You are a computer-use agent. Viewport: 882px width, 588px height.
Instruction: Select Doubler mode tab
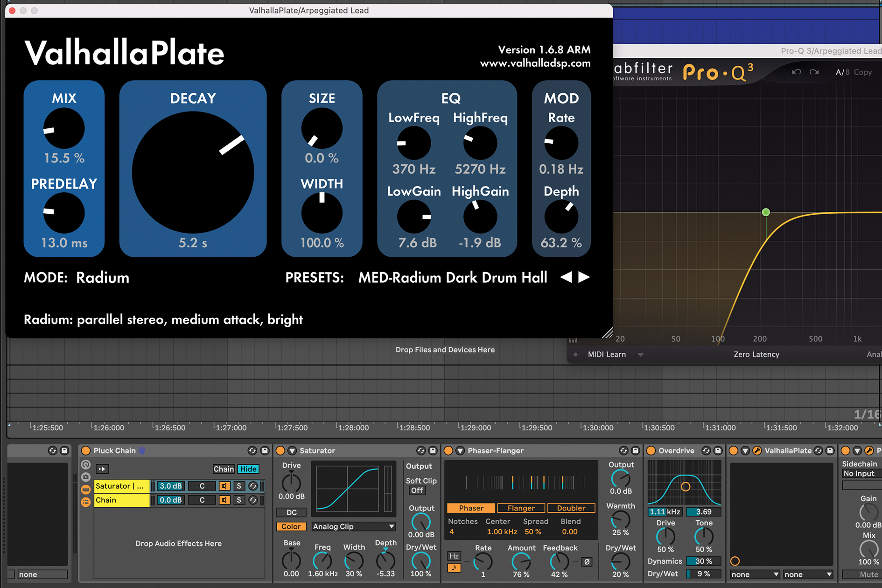(571, 508)
